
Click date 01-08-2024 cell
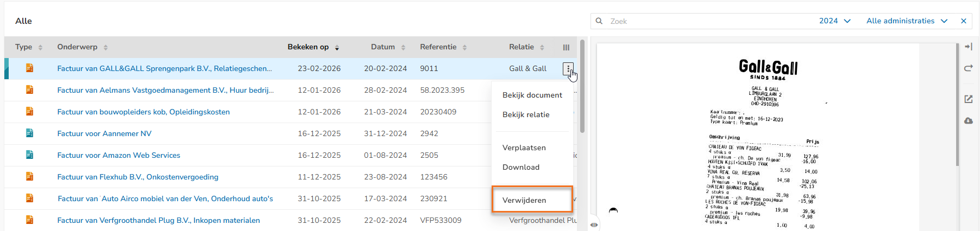coord(385,155)
